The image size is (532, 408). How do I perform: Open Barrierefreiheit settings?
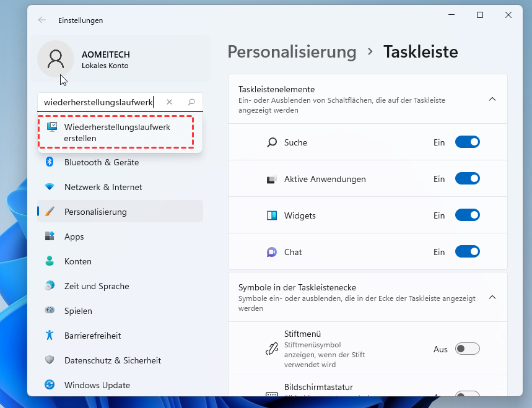92,336
